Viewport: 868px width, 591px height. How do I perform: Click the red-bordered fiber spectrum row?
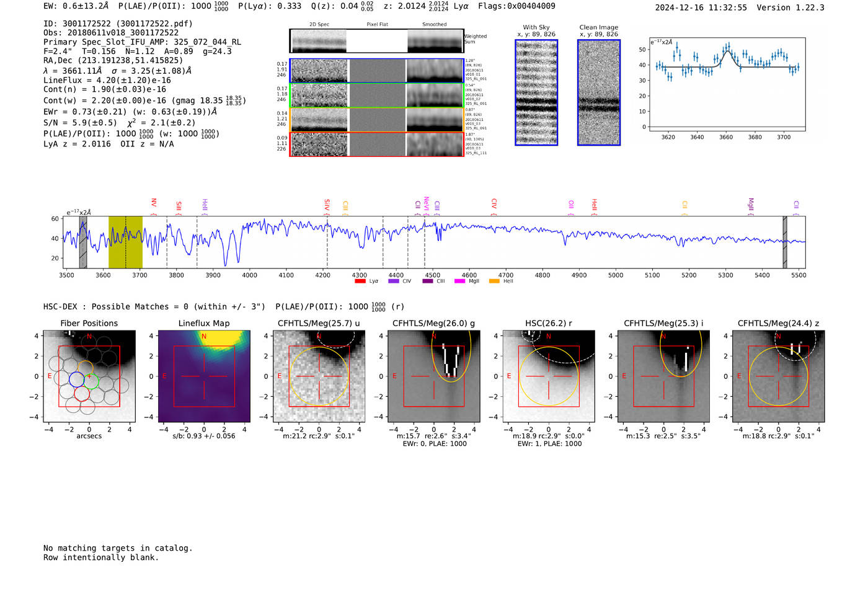pyautogui.click(x=377, y=144)
